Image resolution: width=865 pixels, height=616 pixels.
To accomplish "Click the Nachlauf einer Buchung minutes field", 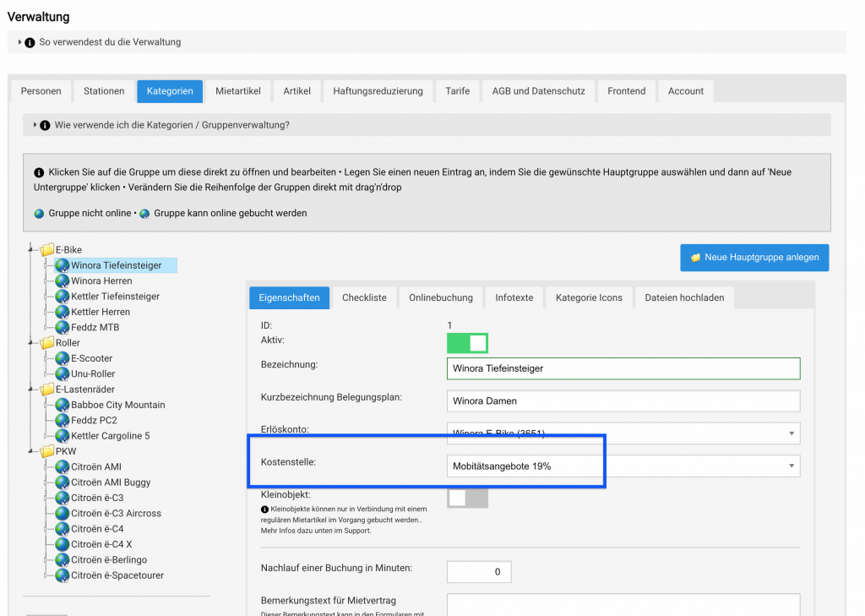I will pos(479,572).
